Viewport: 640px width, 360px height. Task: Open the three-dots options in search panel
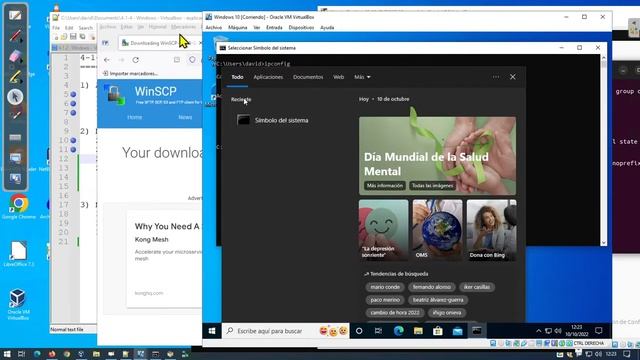coord(496,77)
